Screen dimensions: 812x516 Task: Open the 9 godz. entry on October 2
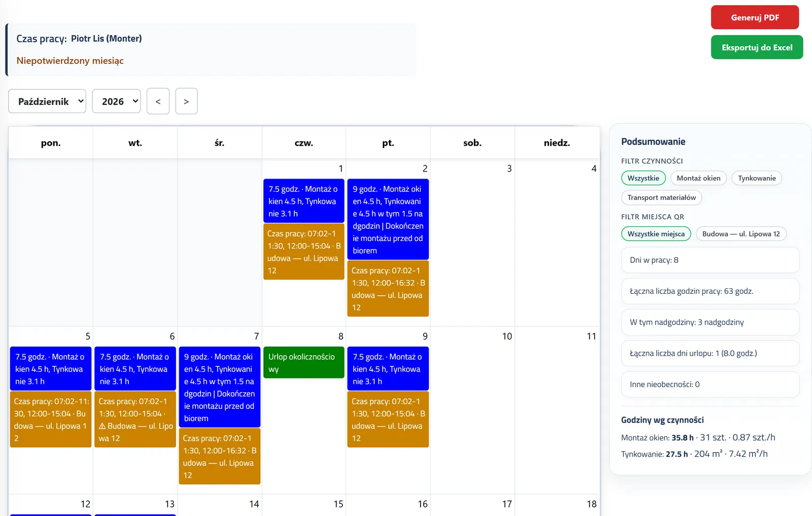coord(388,219)
